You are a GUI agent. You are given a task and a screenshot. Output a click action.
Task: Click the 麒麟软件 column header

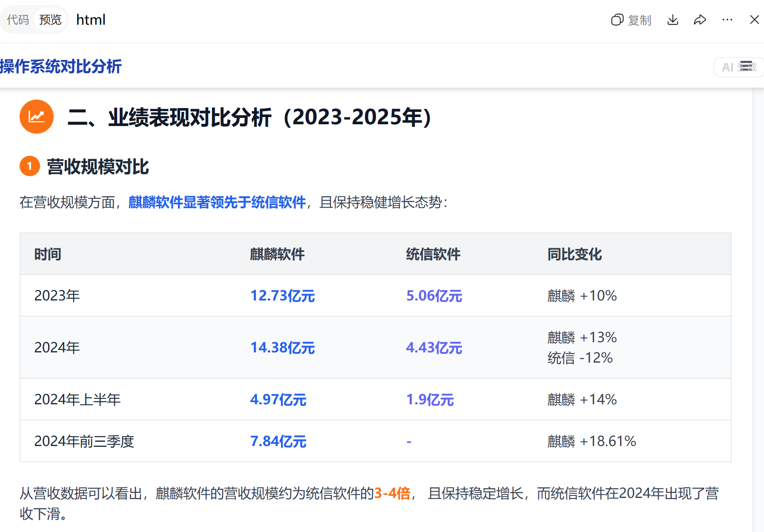pyautogui.click(x=277, y=254)
